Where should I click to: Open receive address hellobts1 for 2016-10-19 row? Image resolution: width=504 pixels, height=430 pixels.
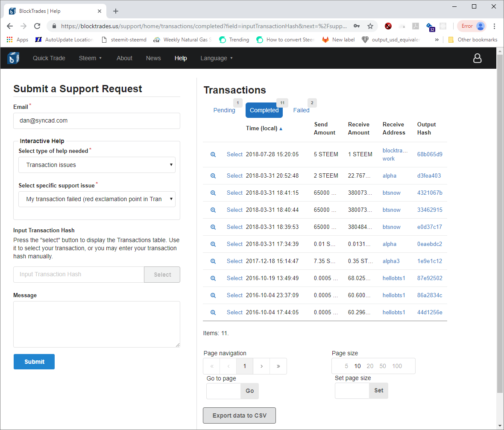pyautogui.click(x=394, y=278)
